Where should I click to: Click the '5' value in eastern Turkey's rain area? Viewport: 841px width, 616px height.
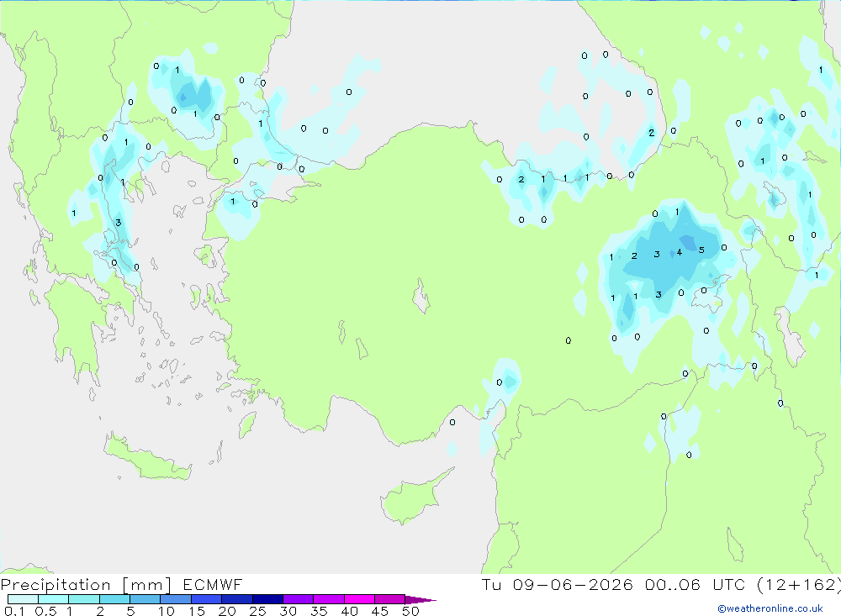[701, 250]
